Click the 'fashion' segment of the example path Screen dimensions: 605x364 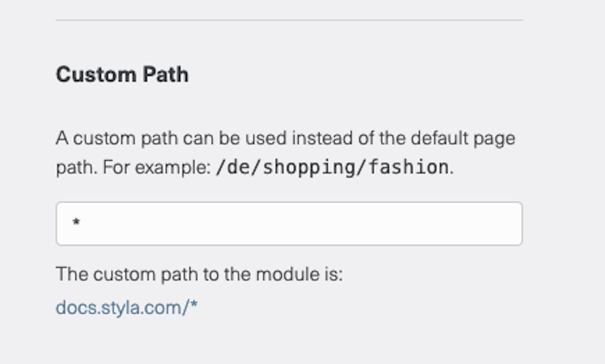(408, 167)
